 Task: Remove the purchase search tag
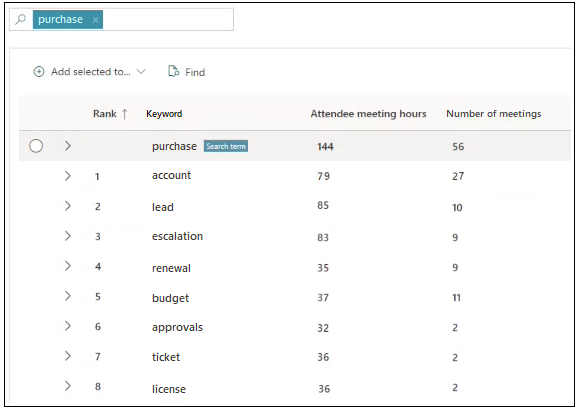point(95,20)
